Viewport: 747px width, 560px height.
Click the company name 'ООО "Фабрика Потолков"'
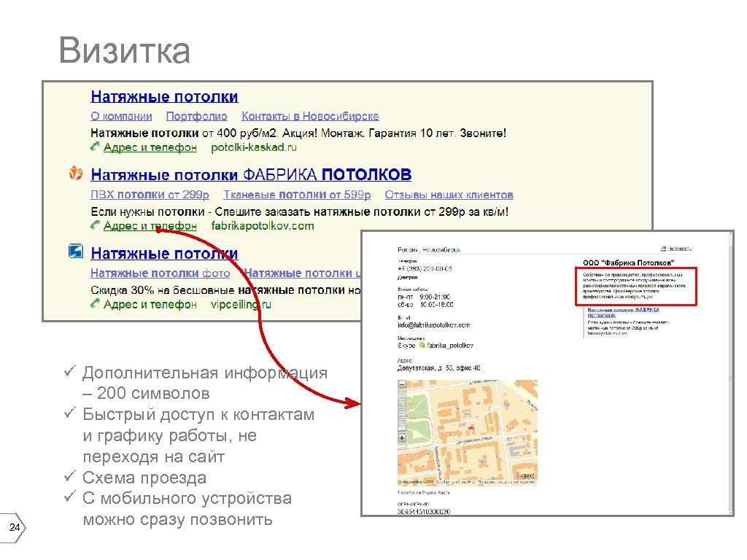coord(628,262)
